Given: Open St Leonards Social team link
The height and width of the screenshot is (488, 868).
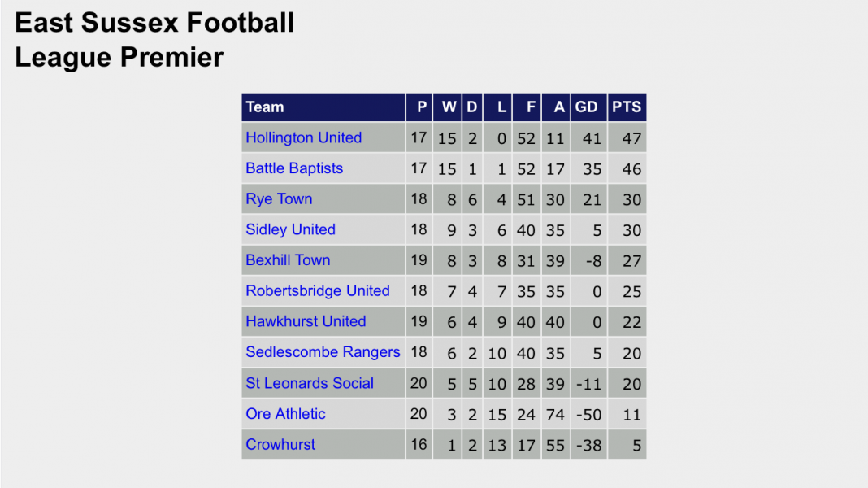Looking at the screenshot, I should point(310,383).
